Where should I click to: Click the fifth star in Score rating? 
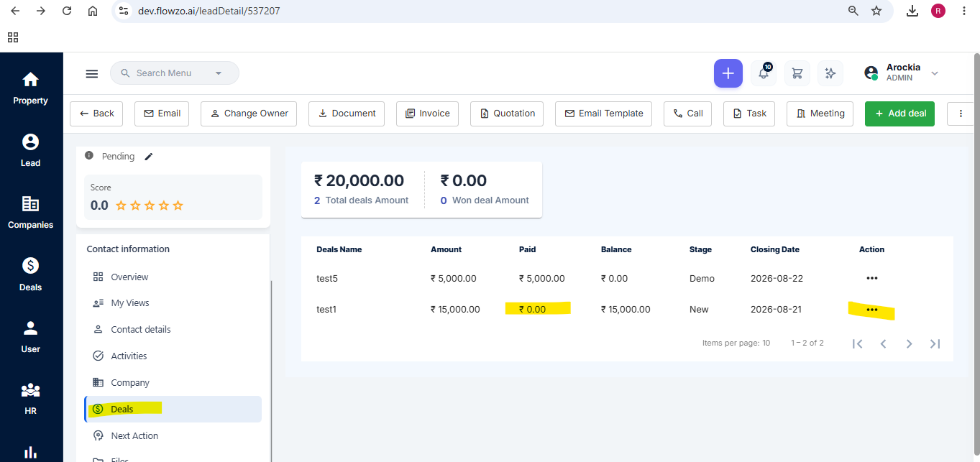pyautogui.click(x=178, y=205)
